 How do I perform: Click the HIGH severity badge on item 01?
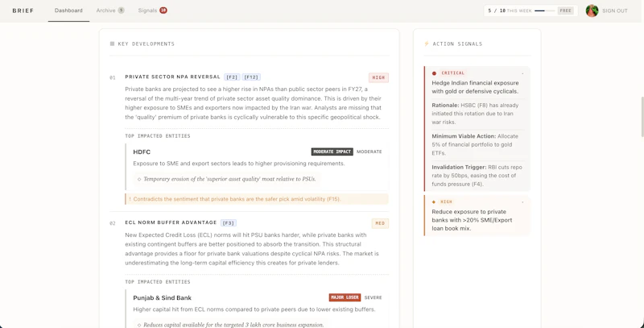(378, 77)
